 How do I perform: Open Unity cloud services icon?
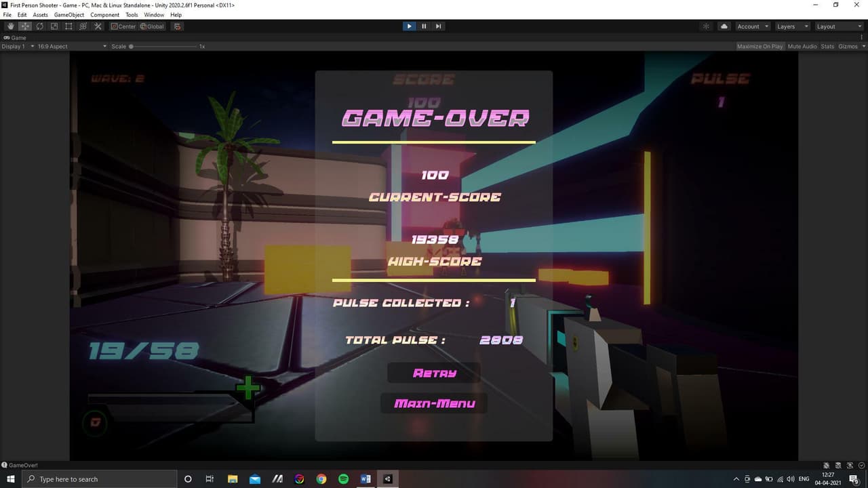(x=724, y=26)
